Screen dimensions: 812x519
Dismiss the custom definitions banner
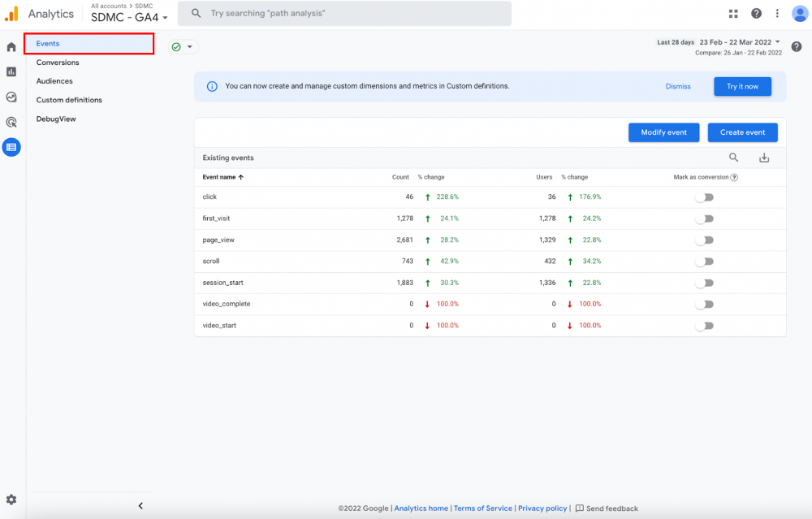pyautogui.click(x=678, y=86)
